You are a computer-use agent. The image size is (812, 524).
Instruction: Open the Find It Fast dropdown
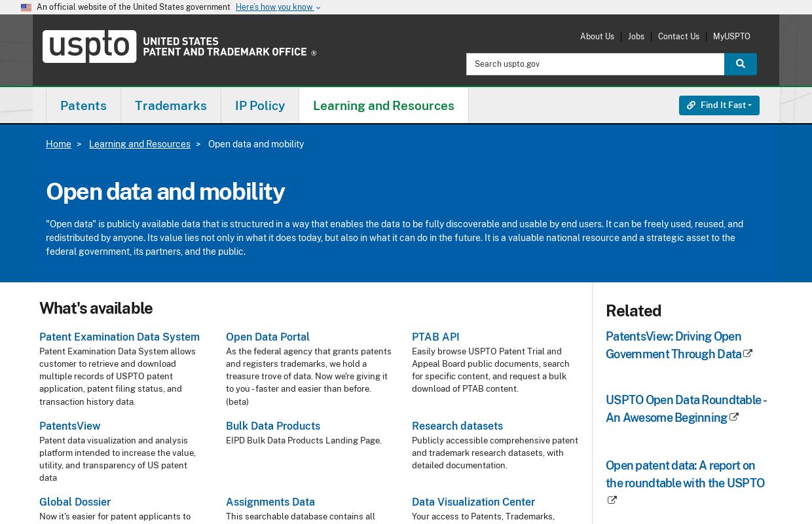[x=719, y=105]
